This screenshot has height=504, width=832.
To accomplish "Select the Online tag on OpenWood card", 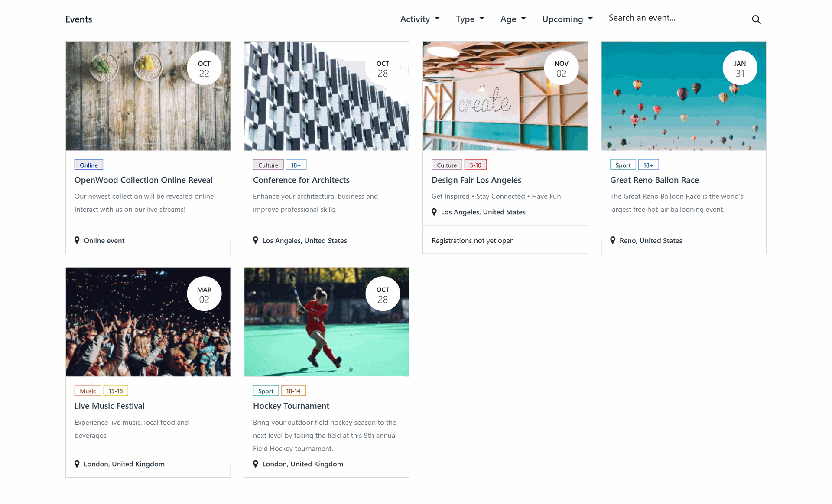I will coord(88,165).
